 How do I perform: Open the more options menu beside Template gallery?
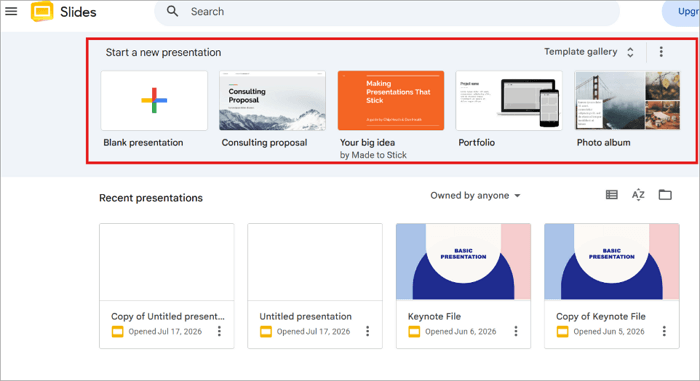click(x=661, y=52)
